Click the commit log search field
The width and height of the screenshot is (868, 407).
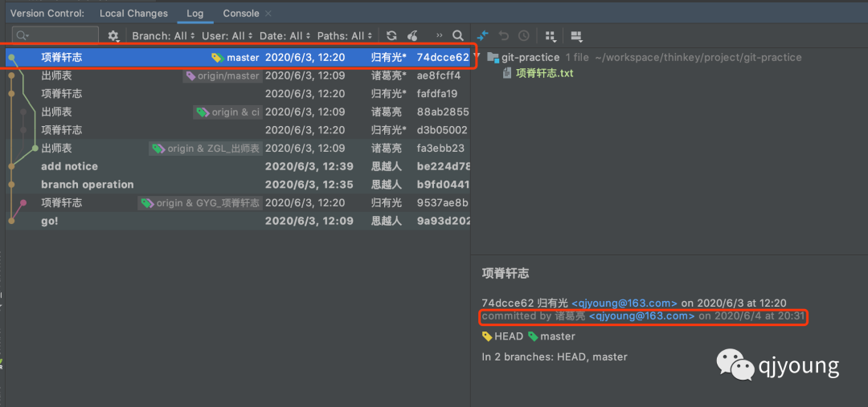(x=55, y=36)
